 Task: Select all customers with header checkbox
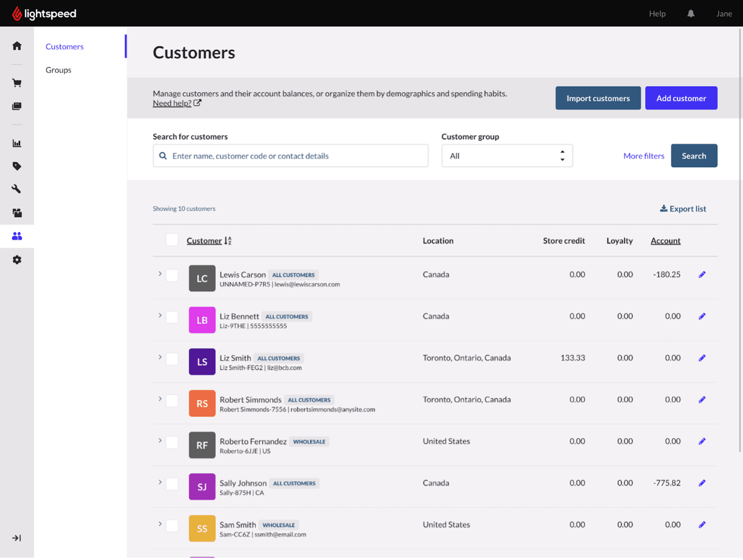pyautogui.click(x=172, y=240)
